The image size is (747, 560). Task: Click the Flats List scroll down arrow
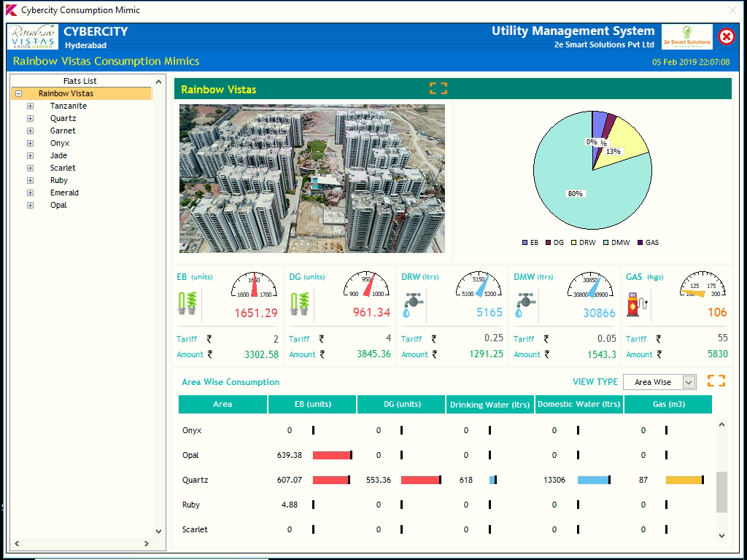coord(158,531)
